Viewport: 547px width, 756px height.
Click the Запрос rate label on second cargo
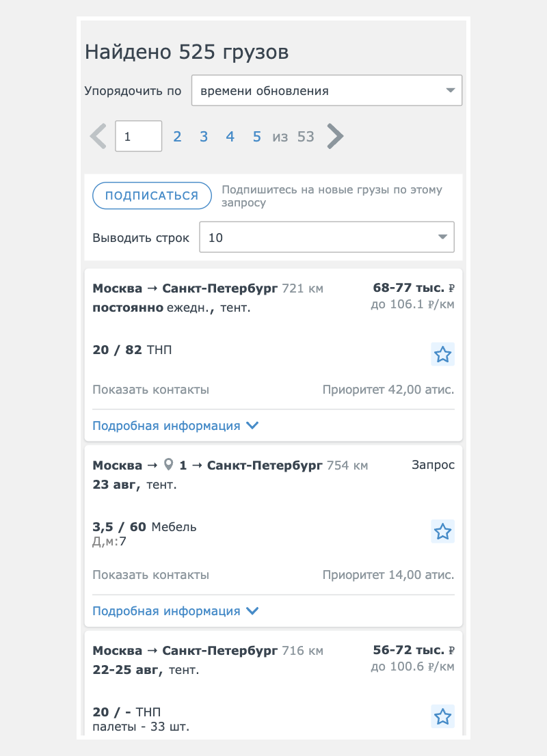click(433, 465)
